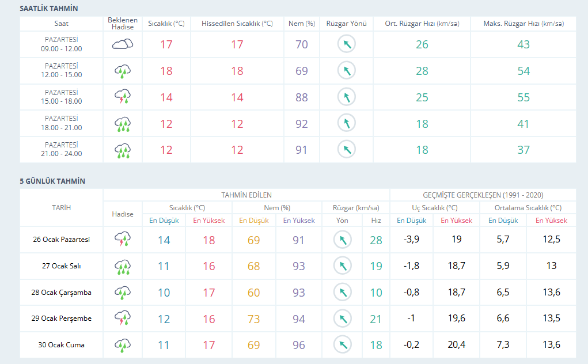This screenshot has width=588, height=364.
Task: Click the Beklenen Hadise column header
Action: click(121, 24)
